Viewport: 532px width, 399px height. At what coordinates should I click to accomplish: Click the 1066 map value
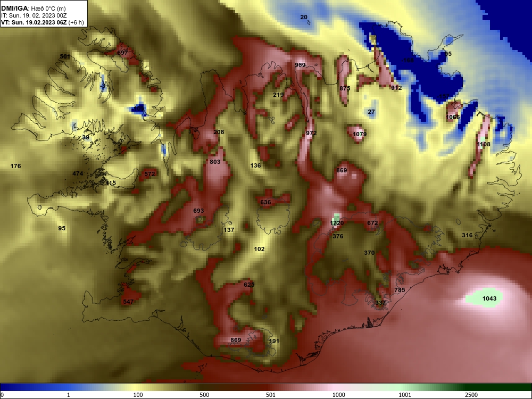[453, 117]
